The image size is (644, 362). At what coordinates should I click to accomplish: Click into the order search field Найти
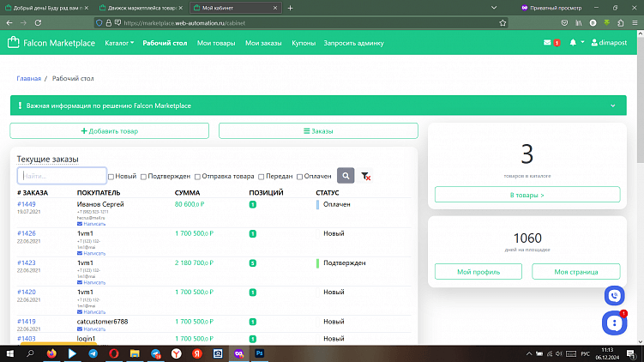click(x=62, y=176)
